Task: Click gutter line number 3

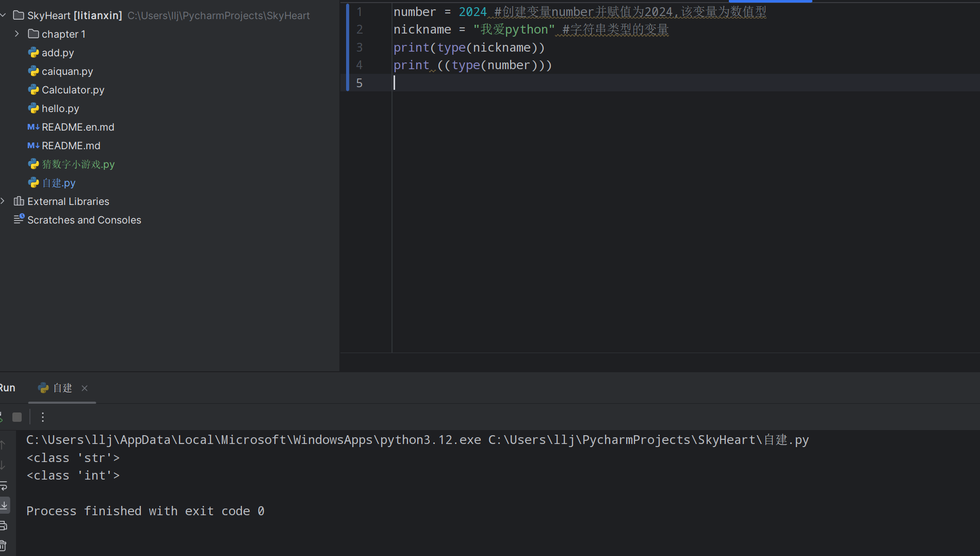Action: [360, 47]
